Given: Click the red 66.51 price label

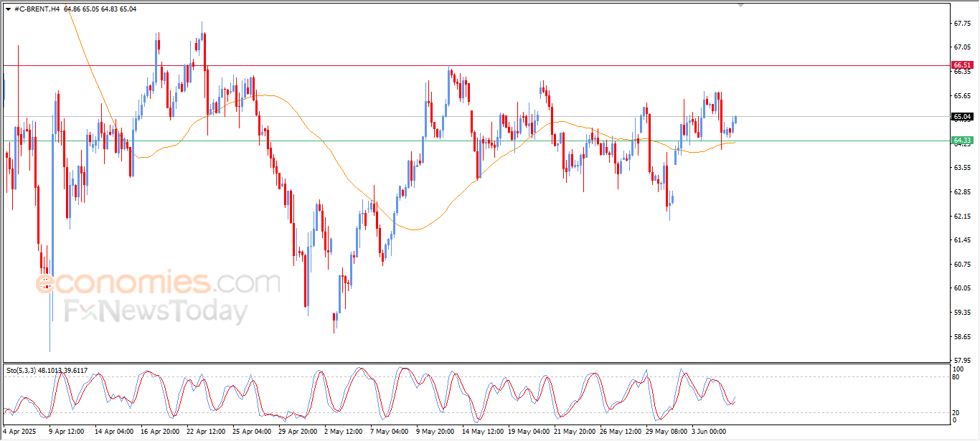Looking at the screenshot, I should (962, 65).
